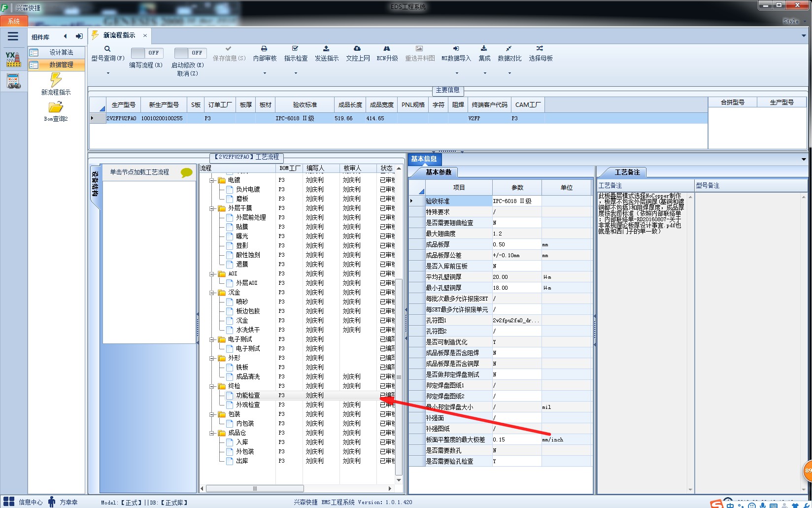Click 孔符图1 value cell
This screenshot has width=812, height=508.
[517, 320]
